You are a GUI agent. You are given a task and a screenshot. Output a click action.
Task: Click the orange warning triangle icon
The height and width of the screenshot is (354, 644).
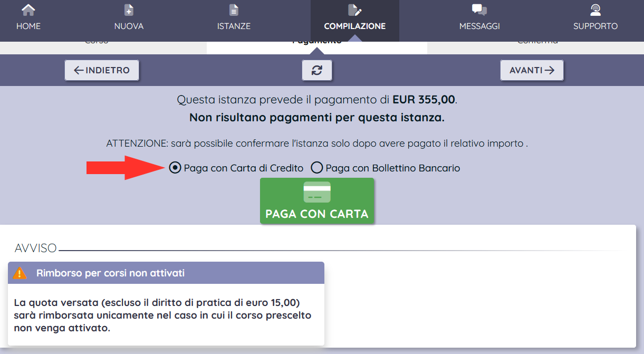[x=20, y=273]
